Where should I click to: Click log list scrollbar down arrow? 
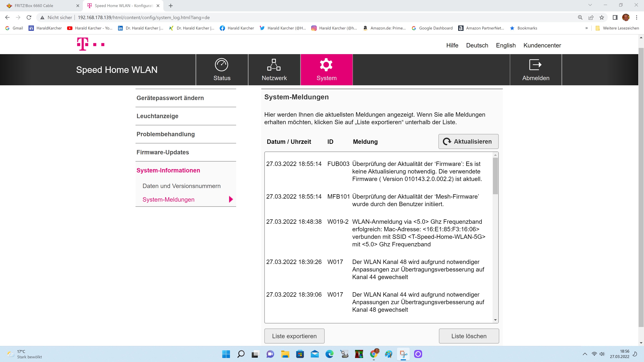[x=495, y=320]
